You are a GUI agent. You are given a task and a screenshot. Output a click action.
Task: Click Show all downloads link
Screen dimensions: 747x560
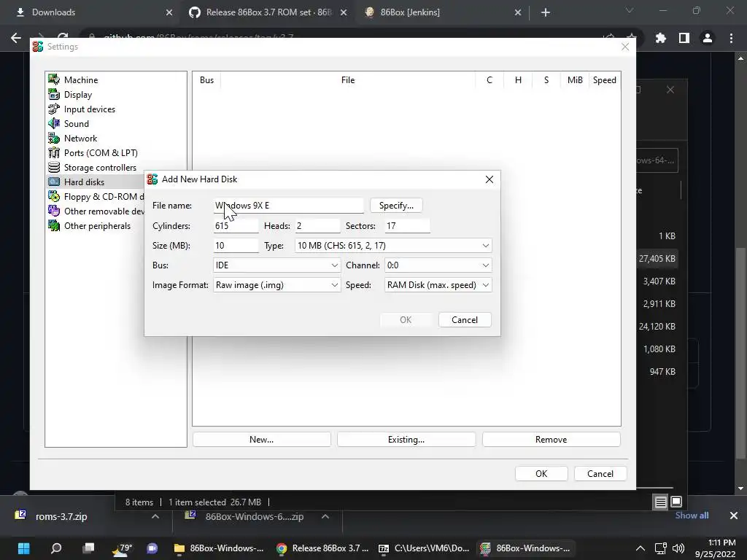click(x=692, y=516)
